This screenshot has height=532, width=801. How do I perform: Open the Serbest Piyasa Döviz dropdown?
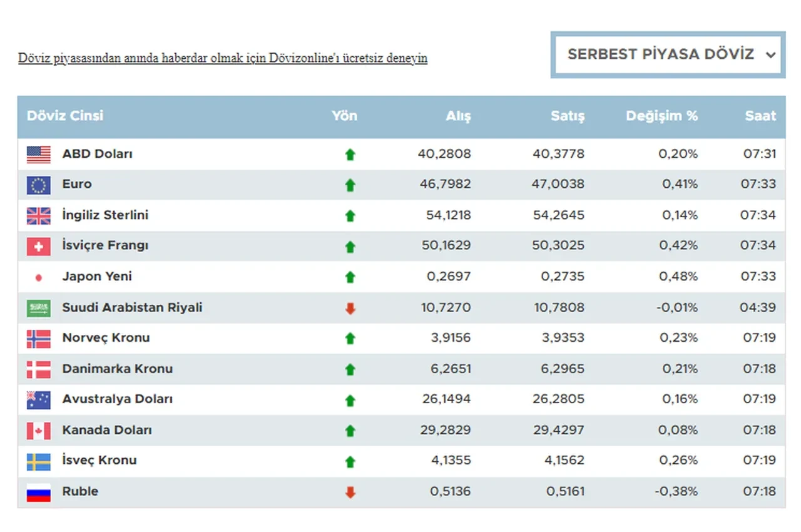[660, 54]
